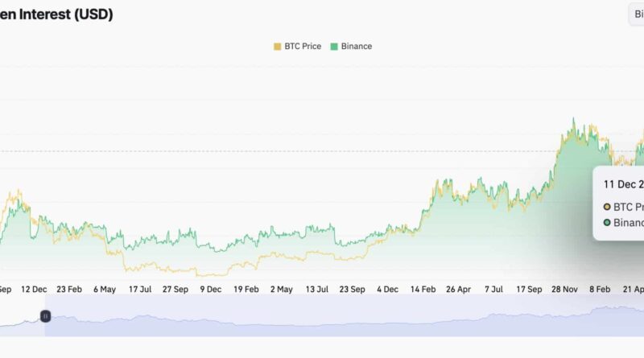
Task: Click the 2 May x-axis label
Action: tap(282, 288)
